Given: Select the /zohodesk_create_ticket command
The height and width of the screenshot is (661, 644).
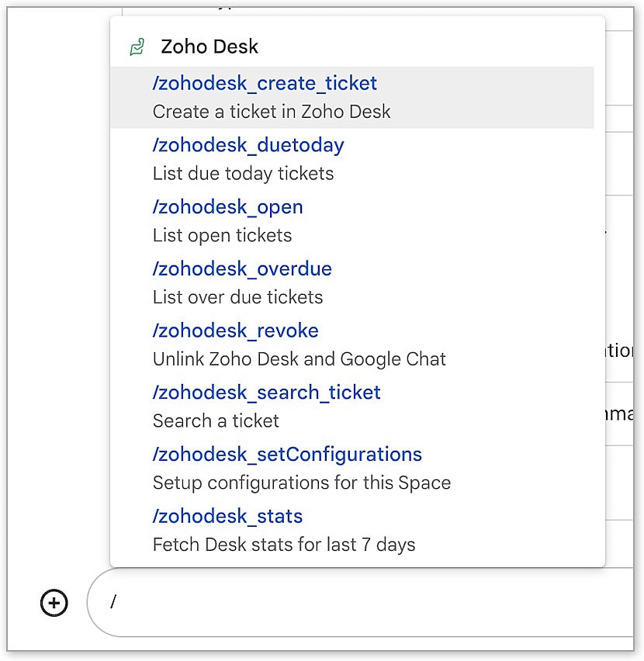Looking at the screenshot, I should tap(265, 84).
